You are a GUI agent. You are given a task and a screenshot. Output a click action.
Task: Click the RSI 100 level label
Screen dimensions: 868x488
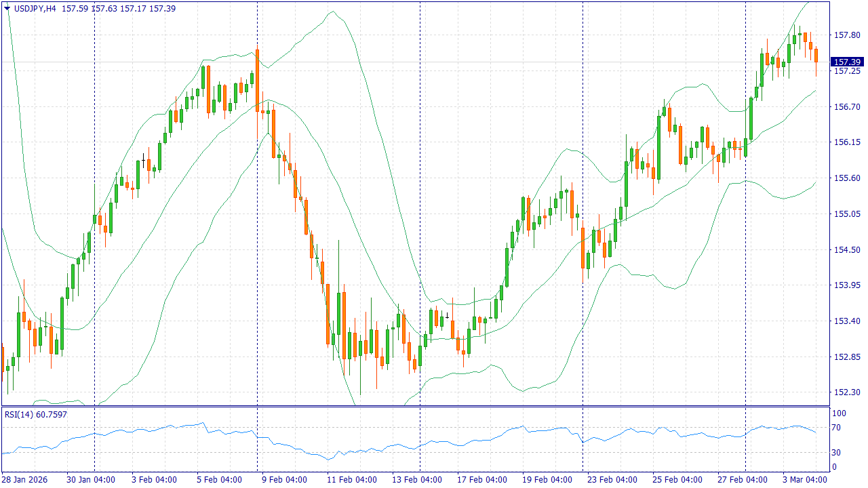(x=839, y=413)
